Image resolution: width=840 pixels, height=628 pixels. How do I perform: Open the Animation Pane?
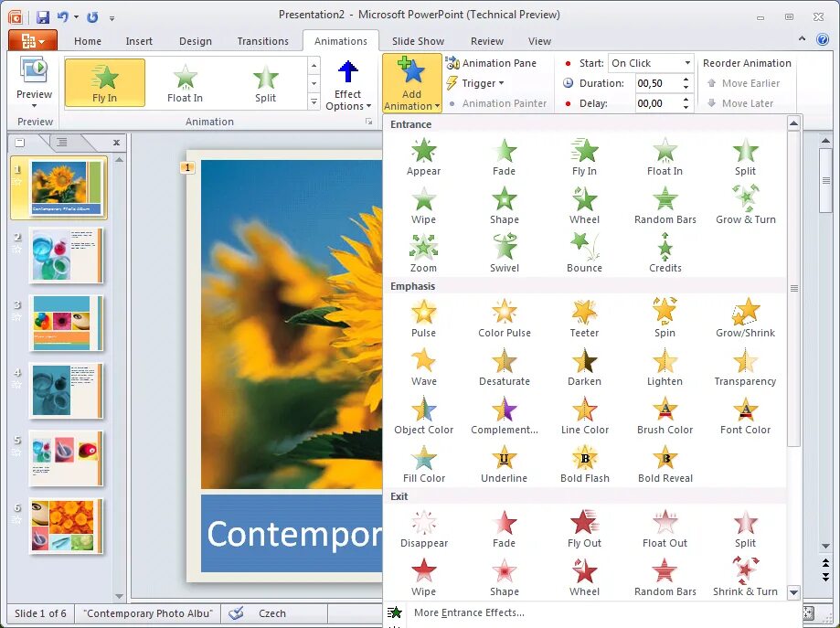[491, 63]
